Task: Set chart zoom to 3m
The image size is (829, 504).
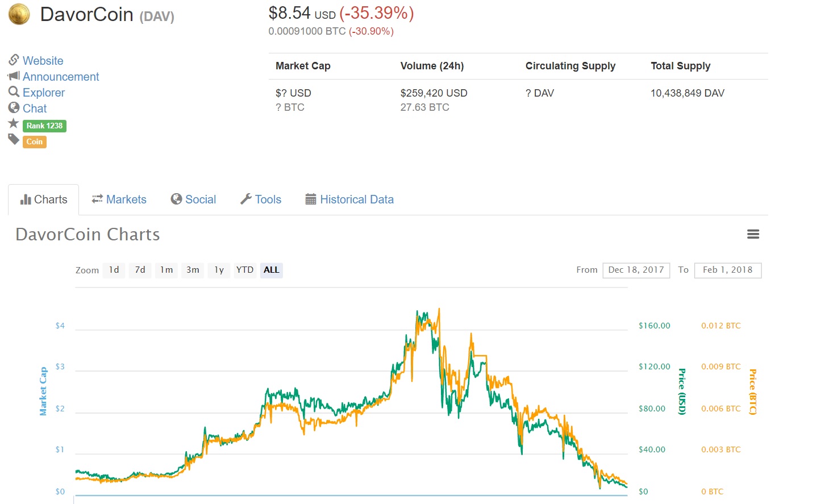Action: [193, 270]
